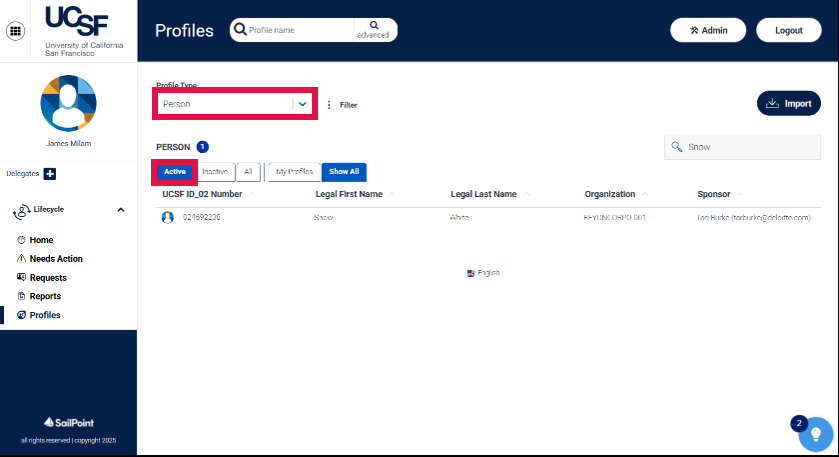This screenshot has height=457, width=839.
Task: Open the Admin panel
Action: [x=708, y=30]
